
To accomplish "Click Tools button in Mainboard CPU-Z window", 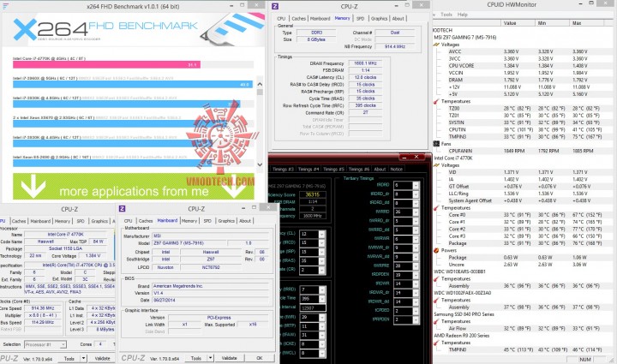I will (196, 358).
